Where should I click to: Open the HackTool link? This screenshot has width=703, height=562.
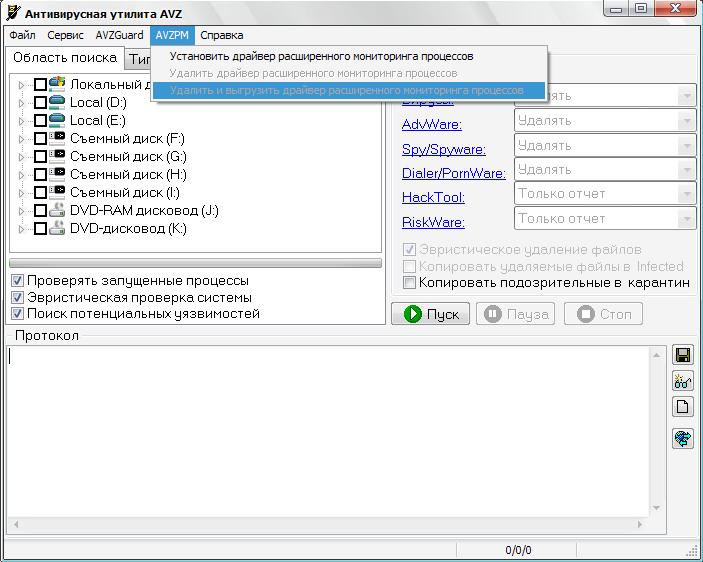point(433,197)
